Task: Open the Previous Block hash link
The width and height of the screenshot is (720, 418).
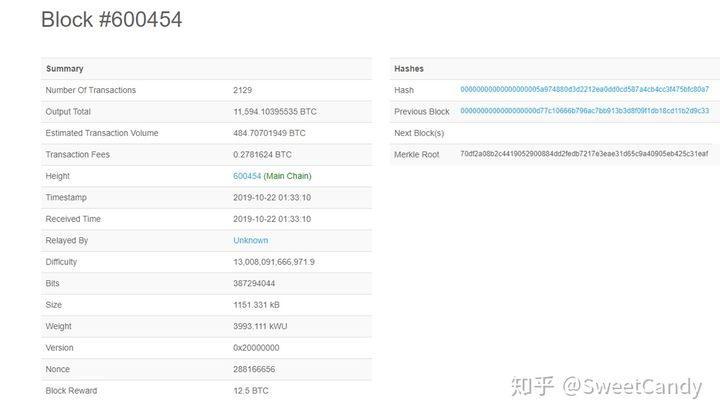Action: coord(585,111)
